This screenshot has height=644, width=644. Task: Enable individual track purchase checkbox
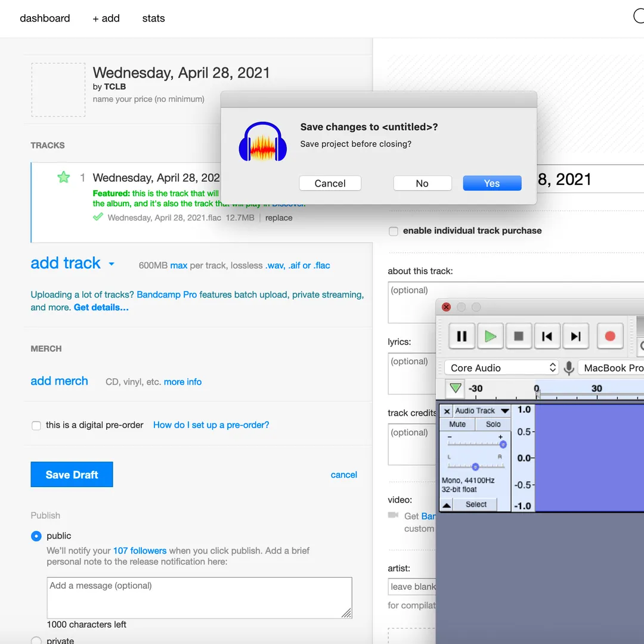point(394,231)
